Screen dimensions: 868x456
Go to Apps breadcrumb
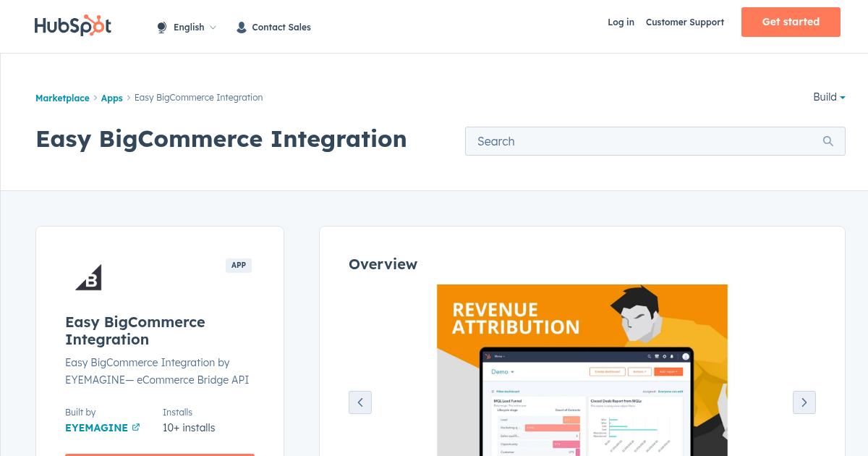pos(111,98)
